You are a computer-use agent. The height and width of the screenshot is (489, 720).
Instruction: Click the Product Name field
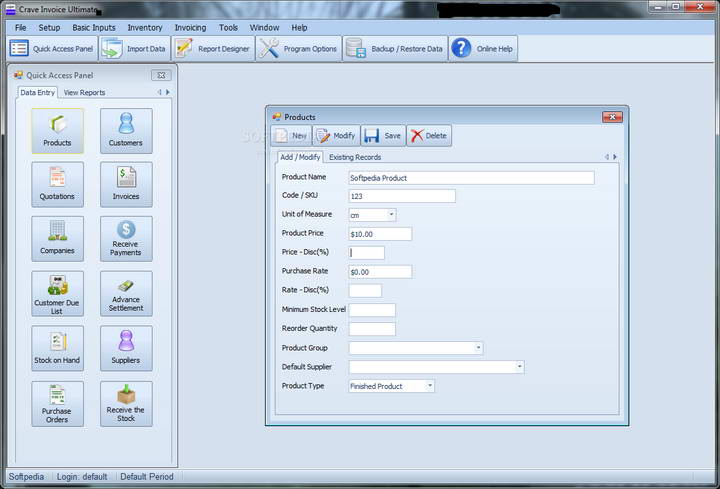click(471, 178)
